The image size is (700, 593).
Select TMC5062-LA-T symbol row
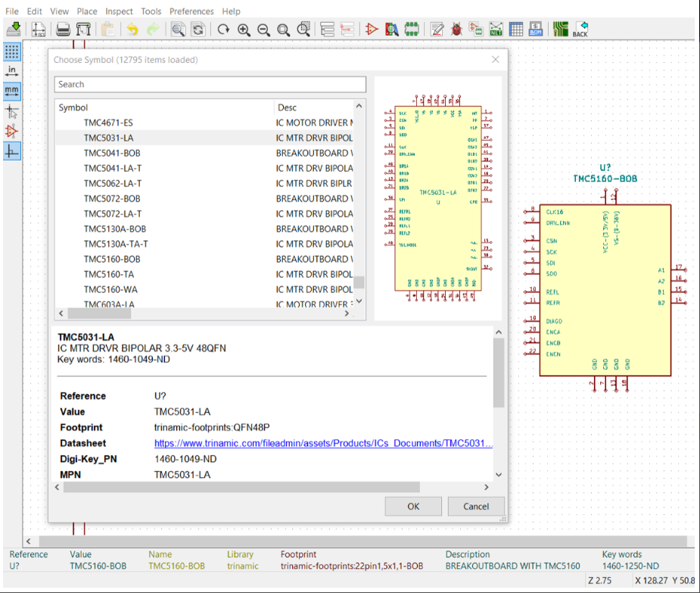(x=204, y=183)
